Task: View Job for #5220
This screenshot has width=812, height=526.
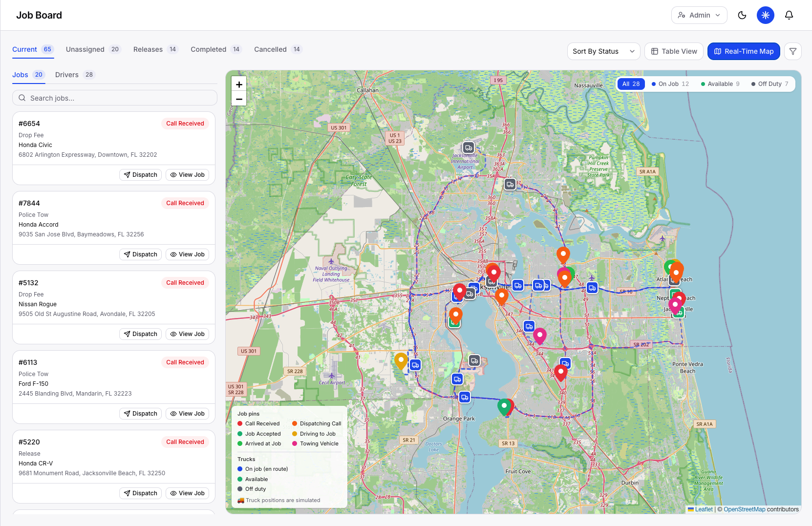Action: [187, 493]
